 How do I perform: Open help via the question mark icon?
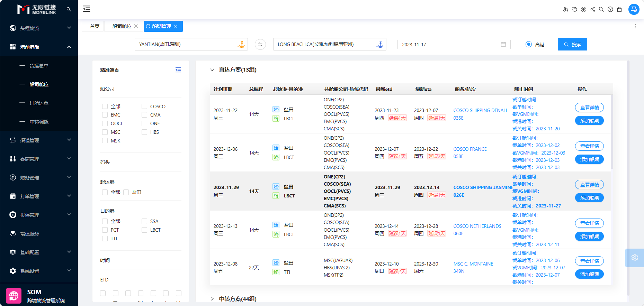point(610,9)
